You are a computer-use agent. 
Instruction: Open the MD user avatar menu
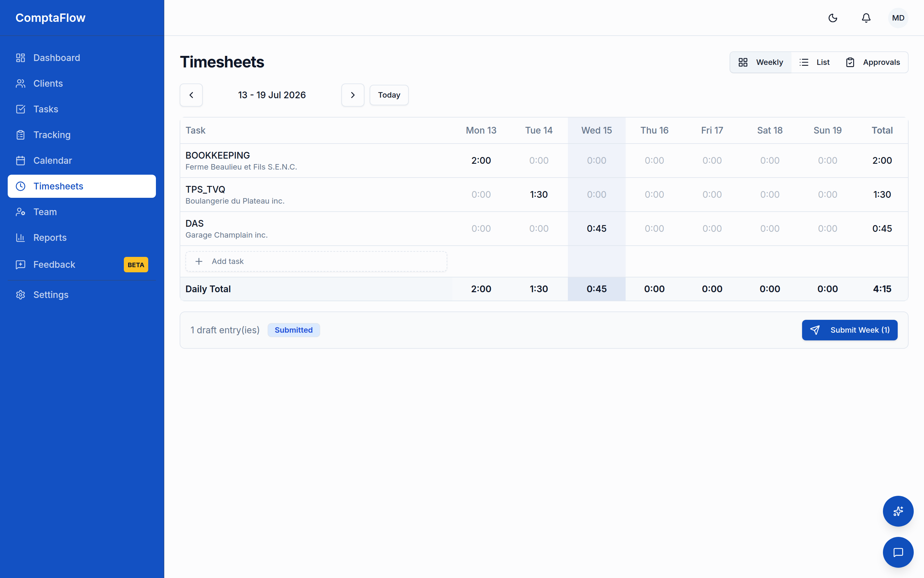pos(898,18)
